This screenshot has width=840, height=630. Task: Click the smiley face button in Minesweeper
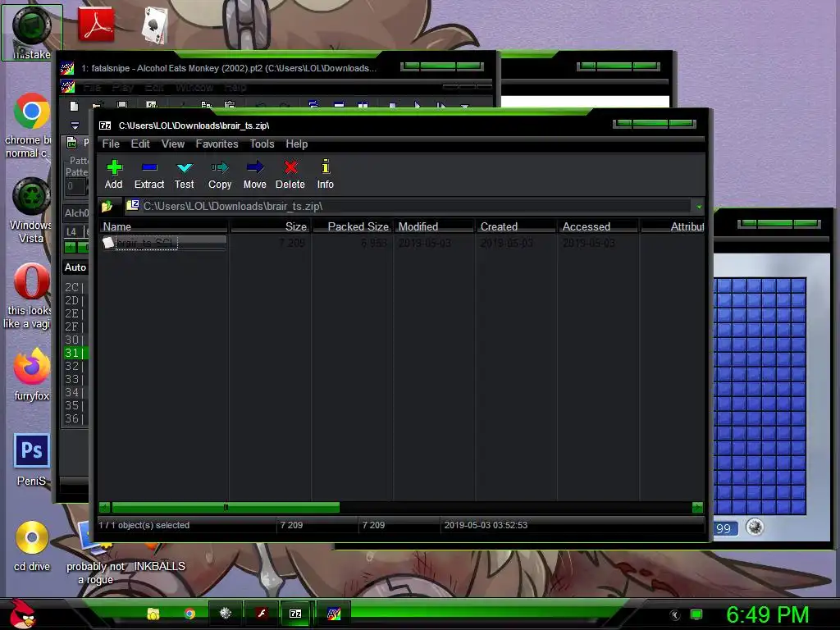[x=755, y=527]
